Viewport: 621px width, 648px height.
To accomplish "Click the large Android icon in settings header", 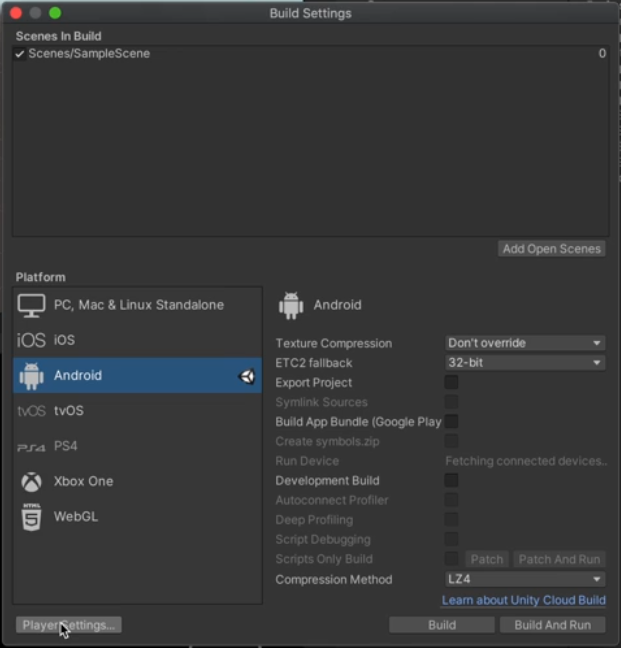I will (291, 305).
